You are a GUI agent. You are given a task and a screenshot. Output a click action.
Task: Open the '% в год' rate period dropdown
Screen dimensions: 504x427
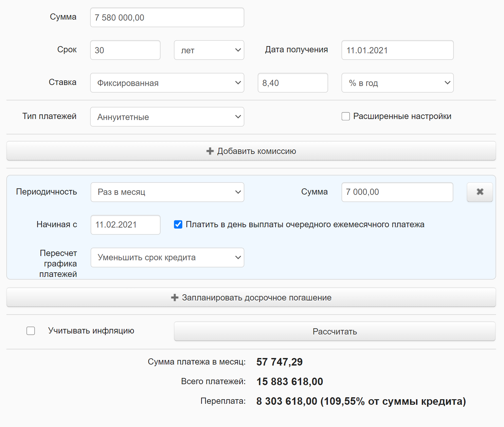click(398, 83)
